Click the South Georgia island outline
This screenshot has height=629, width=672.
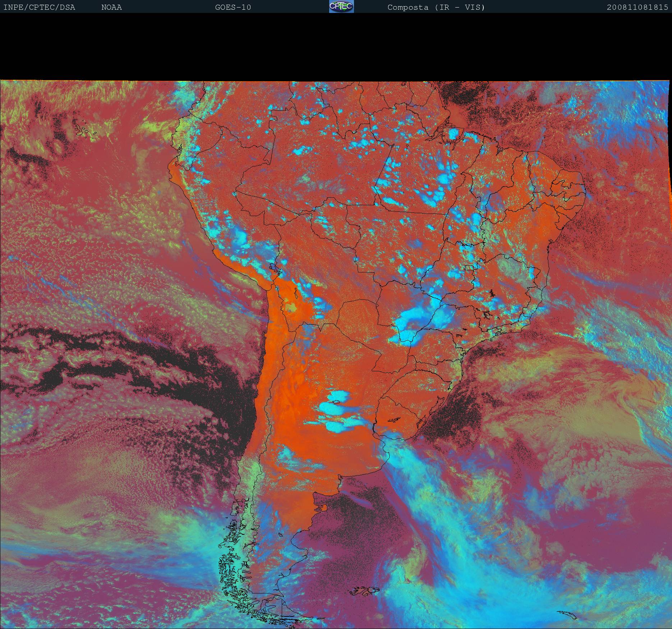[568, 615]
